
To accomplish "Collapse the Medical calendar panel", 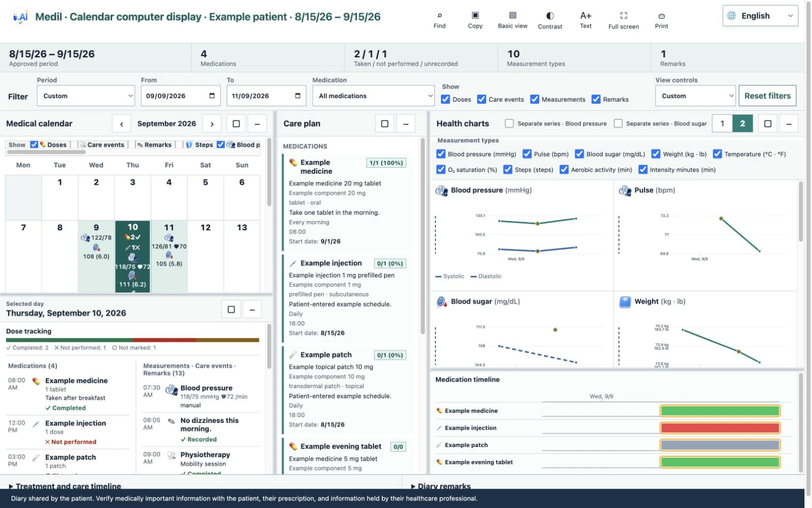I will click(257, 123).
